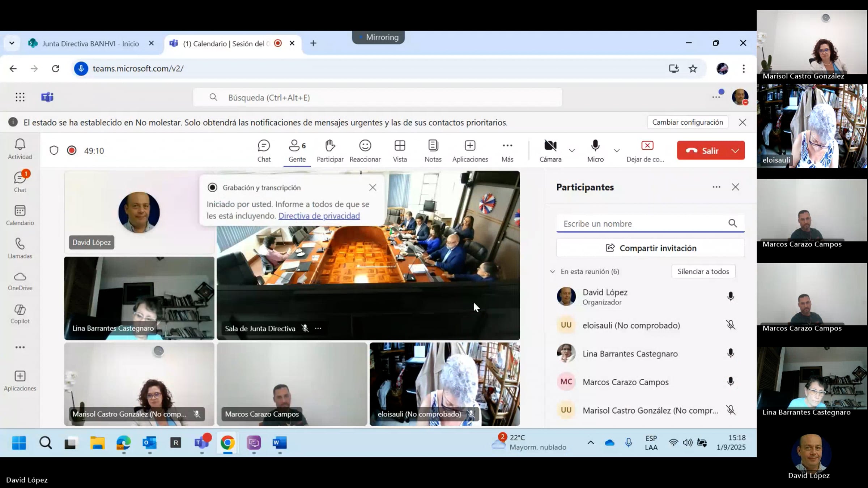This screenshot has width=868, height=488.
Task: Open the Más options in meeting toolbar
Action: (507, 151)
